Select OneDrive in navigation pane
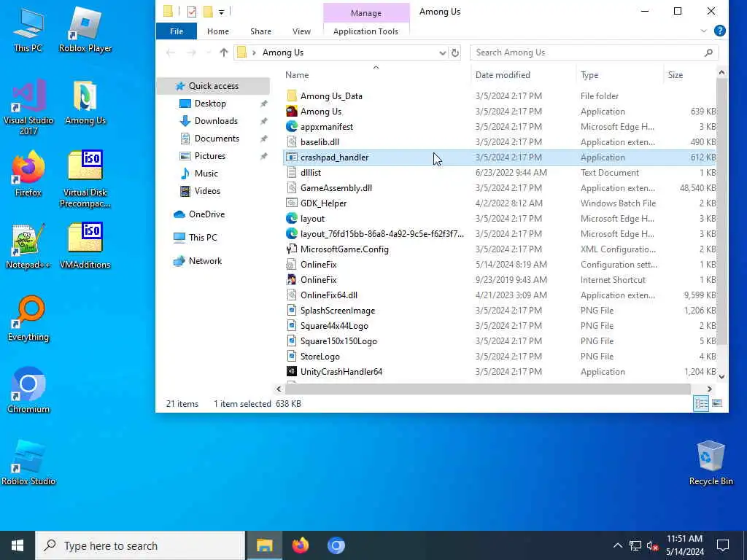This screenshot has width=747, height=560. (206, 214)
